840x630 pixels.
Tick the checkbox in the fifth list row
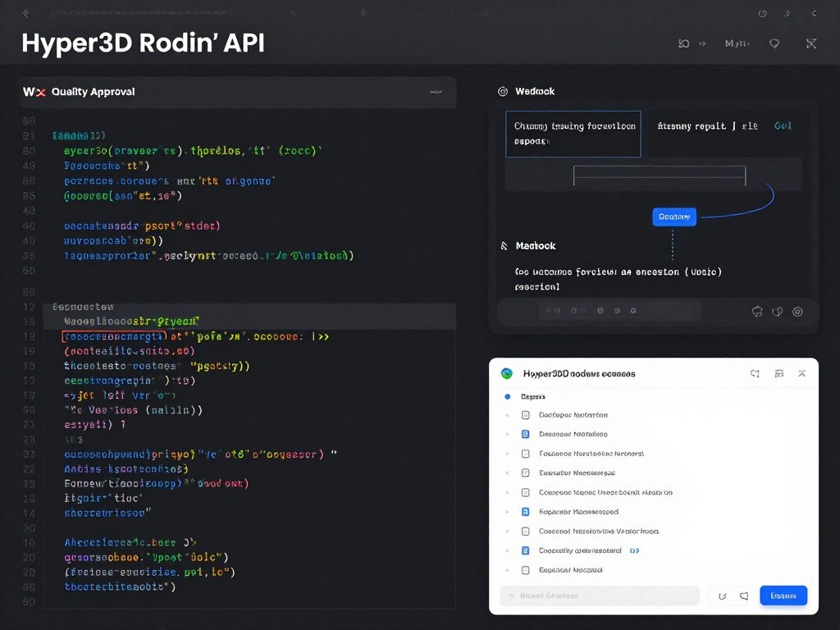click(x=526, y=492)
